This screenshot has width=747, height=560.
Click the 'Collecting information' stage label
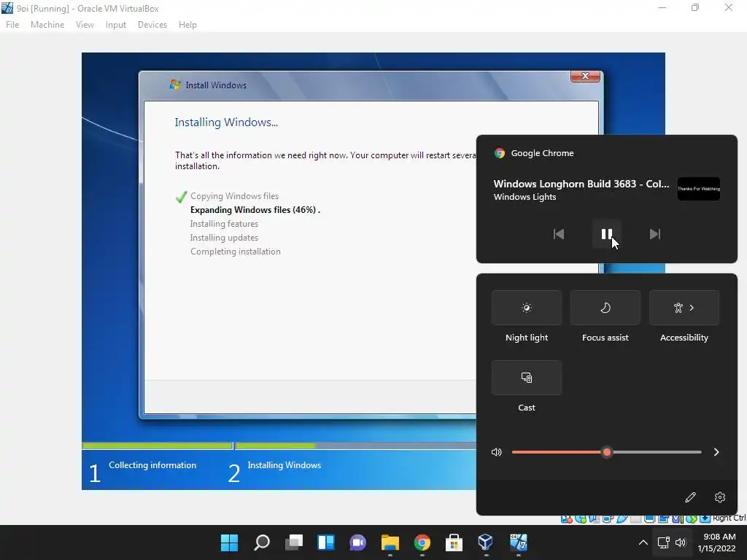pyautogui.click(x=152, y=465)
